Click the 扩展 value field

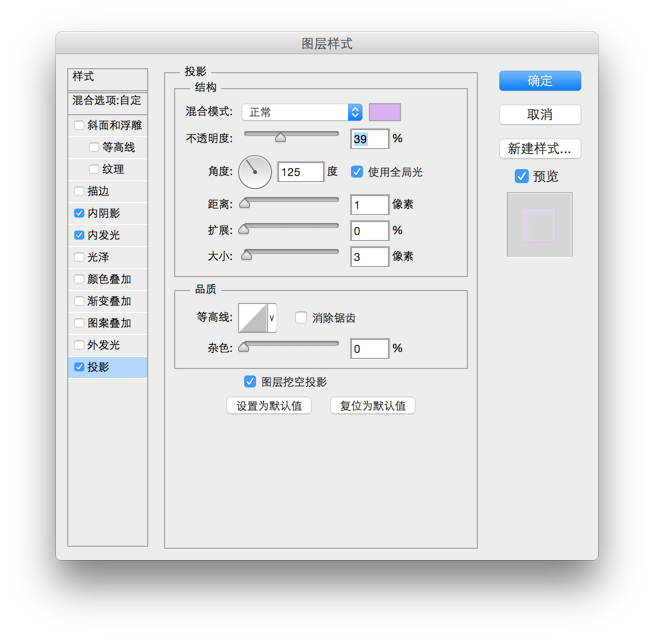coord(370,231)
